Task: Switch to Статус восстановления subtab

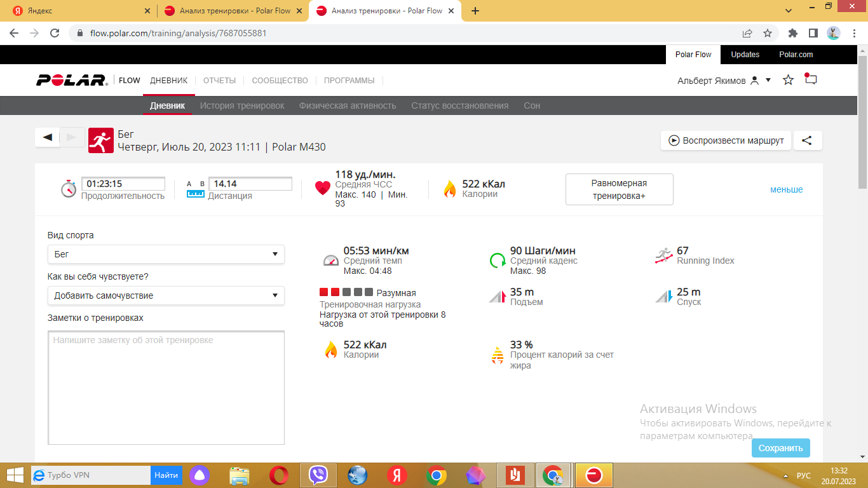Action: coord(460,105)
